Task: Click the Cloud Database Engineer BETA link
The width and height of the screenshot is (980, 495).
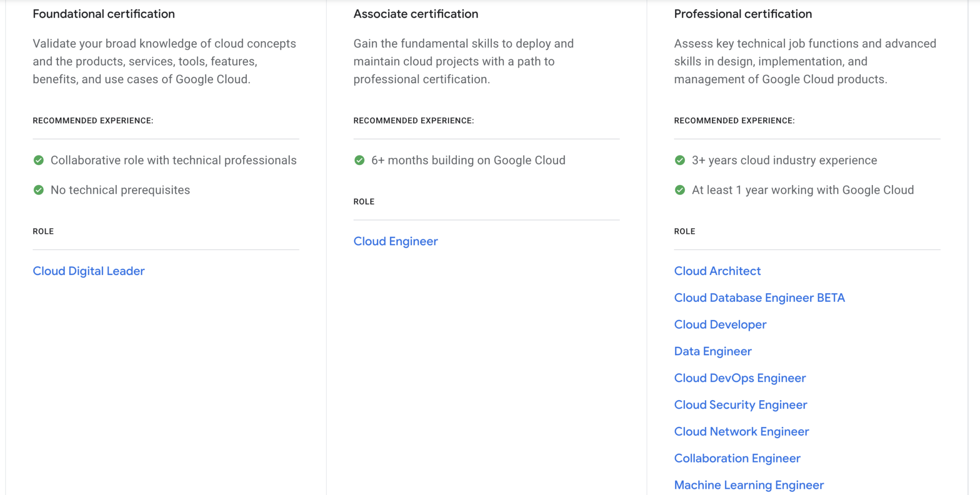Action: tap(759, 297)
